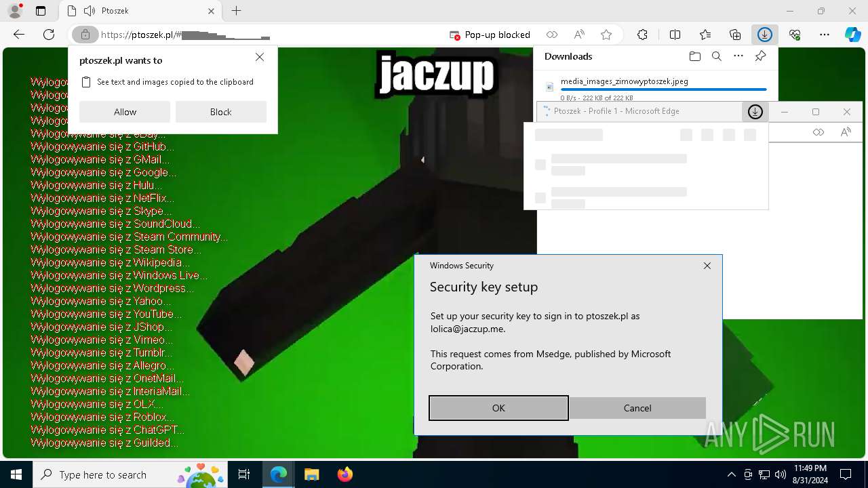Click 'Wylogowywanie się z Roblox...' text

[x=102, y=417]
